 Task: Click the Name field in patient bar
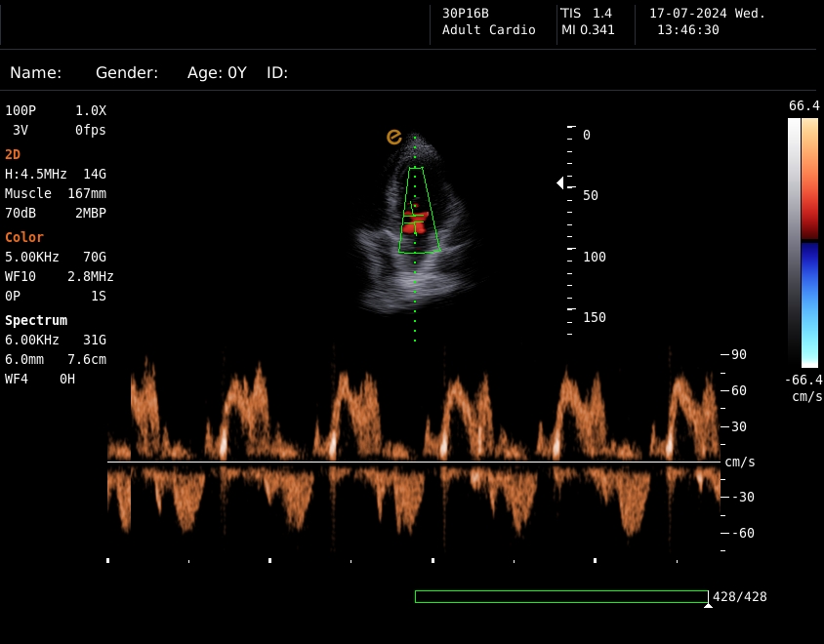[36, 73]
